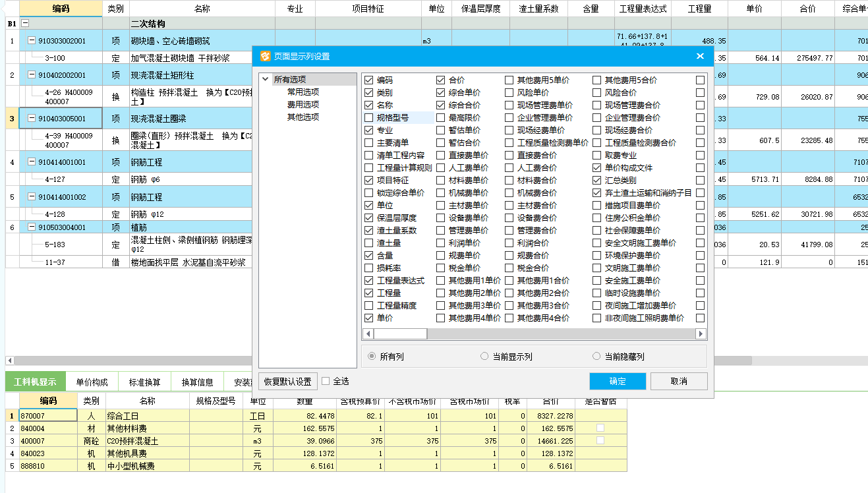Collapse the 所有选项 tree node
The height and width of the screenshot is (493, 868).
[265, 80]
